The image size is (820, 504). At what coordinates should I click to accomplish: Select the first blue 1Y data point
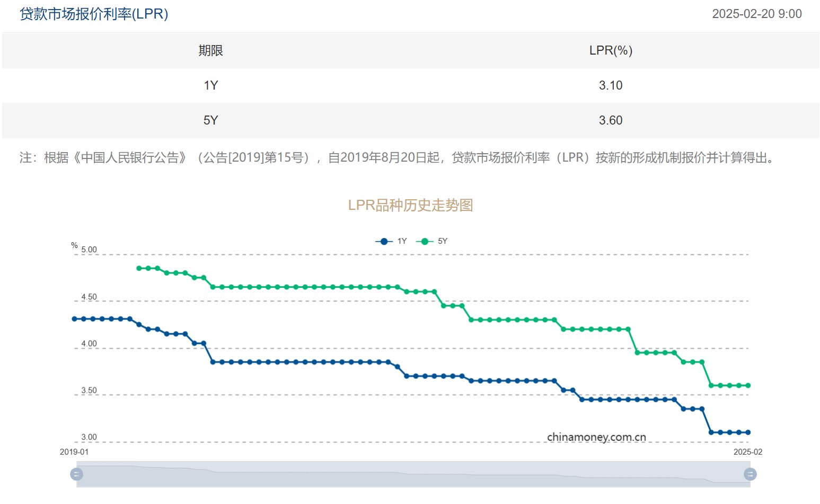[x=74, y=319]
